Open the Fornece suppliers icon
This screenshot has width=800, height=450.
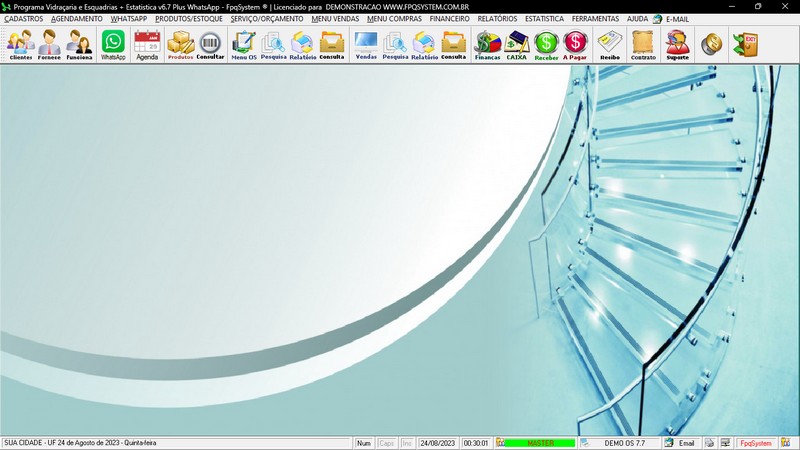[x=49, y=45]
